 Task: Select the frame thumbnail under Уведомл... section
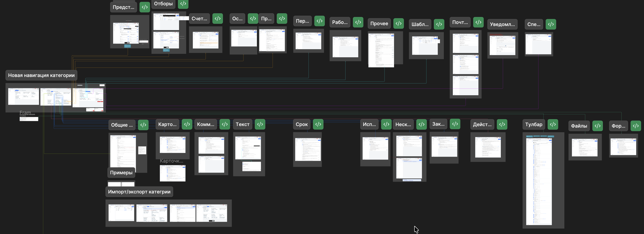[502, 46]
